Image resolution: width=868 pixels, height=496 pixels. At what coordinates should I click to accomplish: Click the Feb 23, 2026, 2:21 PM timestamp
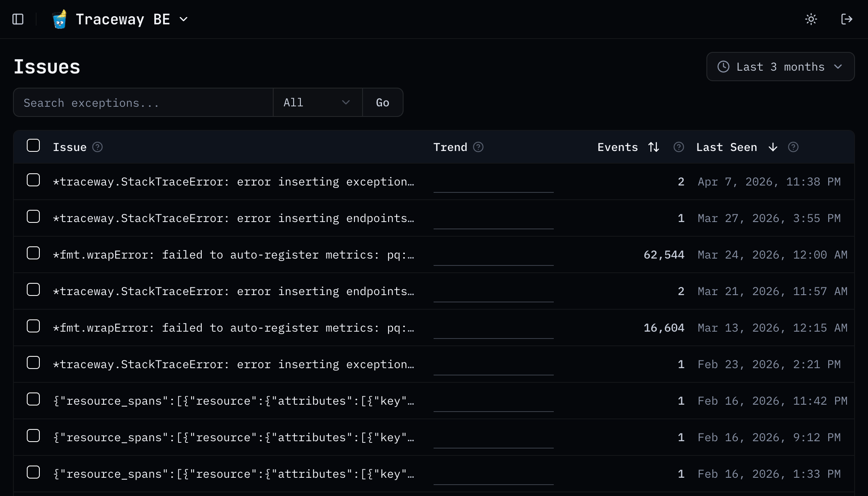click(x=769, y=364)
